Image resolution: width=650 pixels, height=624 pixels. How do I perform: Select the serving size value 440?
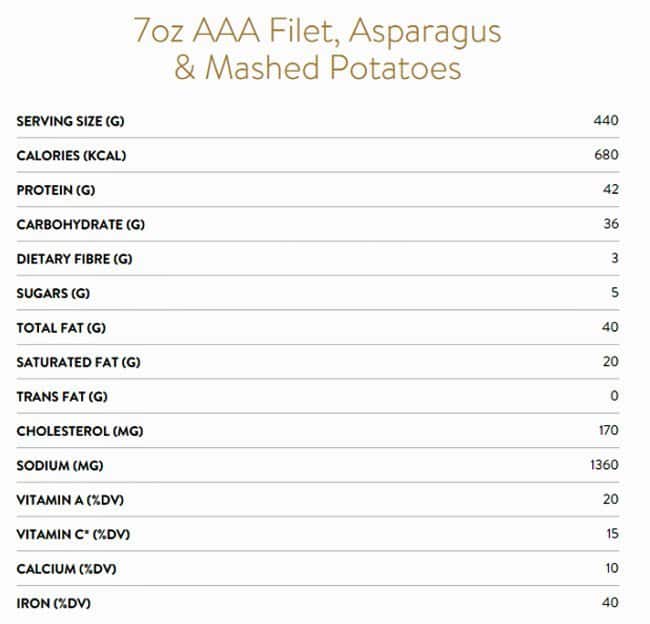click(606, 121)
